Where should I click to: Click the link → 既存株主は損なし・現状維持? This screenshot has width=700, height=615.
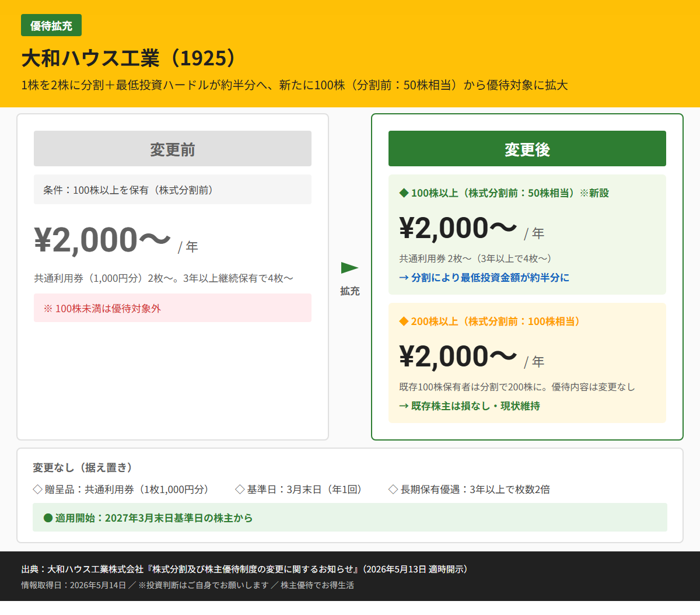pos(470,406)
